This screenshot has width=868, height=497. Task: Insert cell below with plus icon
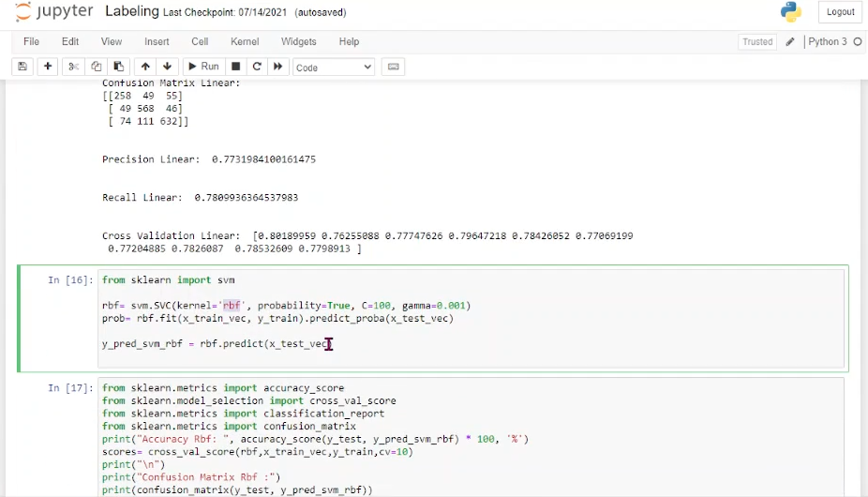click(x=48, y=67)
